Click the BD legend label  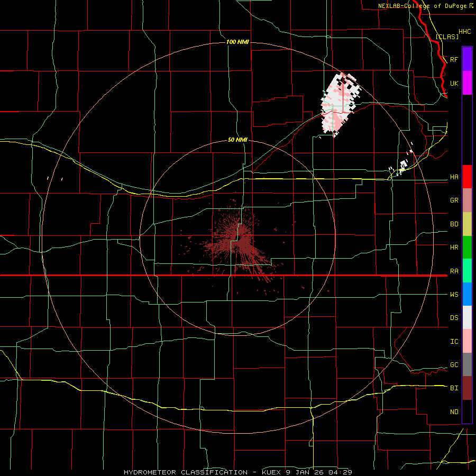pos(454,224)
